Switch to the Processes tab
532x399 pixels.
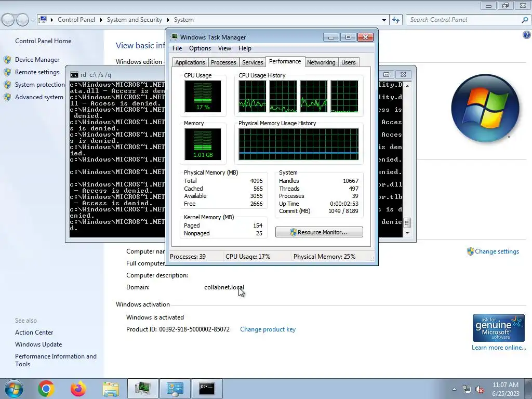(223, 62)
